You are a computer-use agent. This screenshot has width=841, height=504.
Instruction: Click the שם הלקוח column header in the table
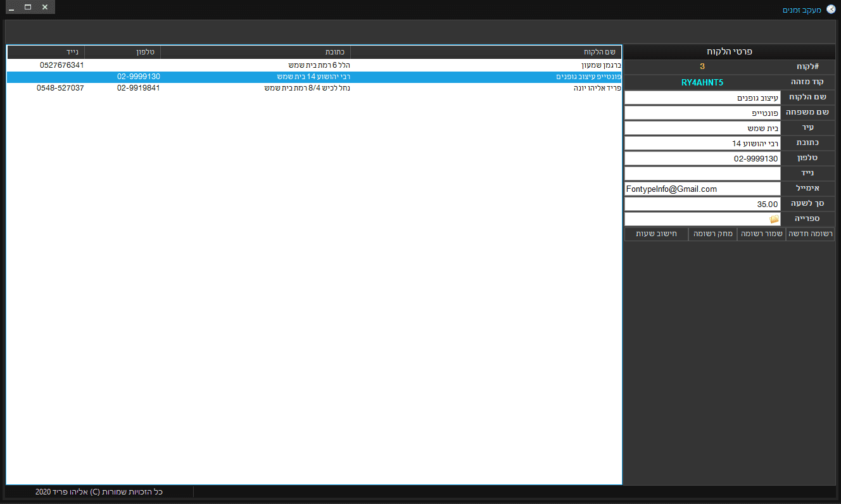tap(486, 52)
